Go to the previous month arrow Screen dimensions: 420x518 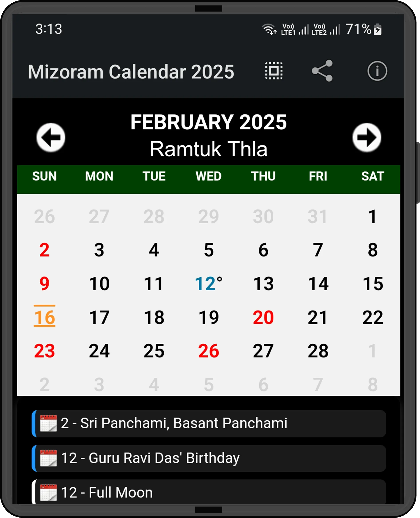[x=51, y=137]
